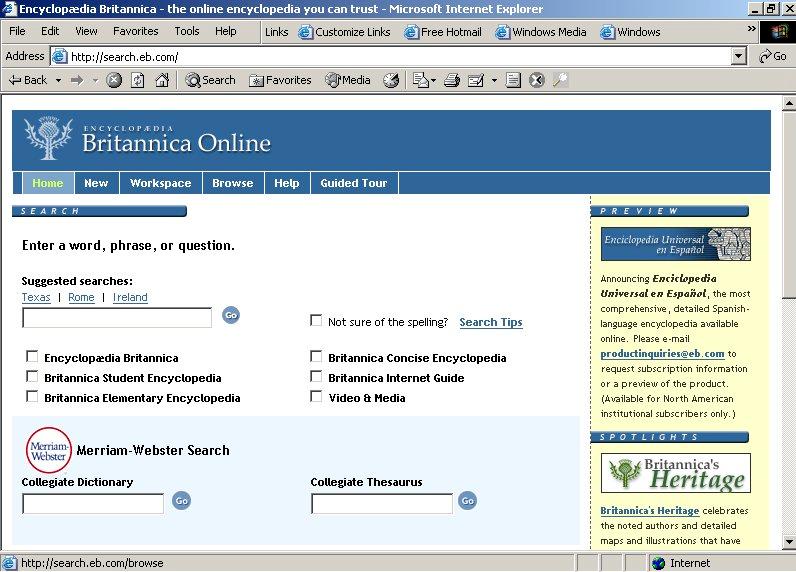Click the Ireland suggested search link
The height and width of the screenshot is (572, 796).
pyautogui.click(x=130, y=297)
